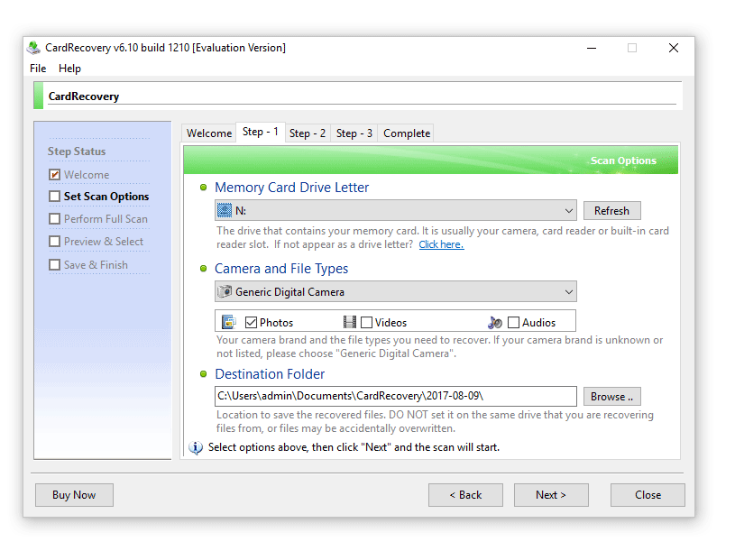Viewport: 735px width, 560px height.
Task: Follow the 'Click here.' link
Action: [x=441, y=244]
